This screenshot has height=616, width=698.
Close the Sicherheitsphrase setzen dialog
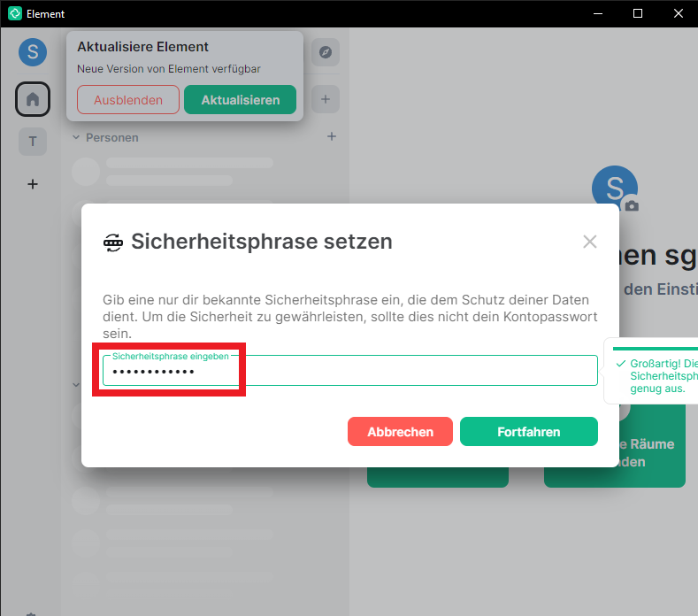coord(589,242)
